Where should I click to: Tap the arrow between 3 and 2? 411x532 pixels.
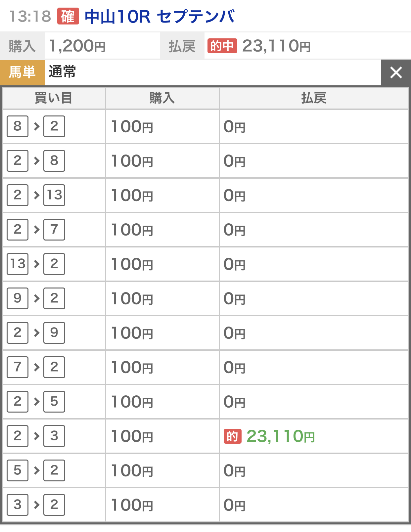(x=36, y=505)
